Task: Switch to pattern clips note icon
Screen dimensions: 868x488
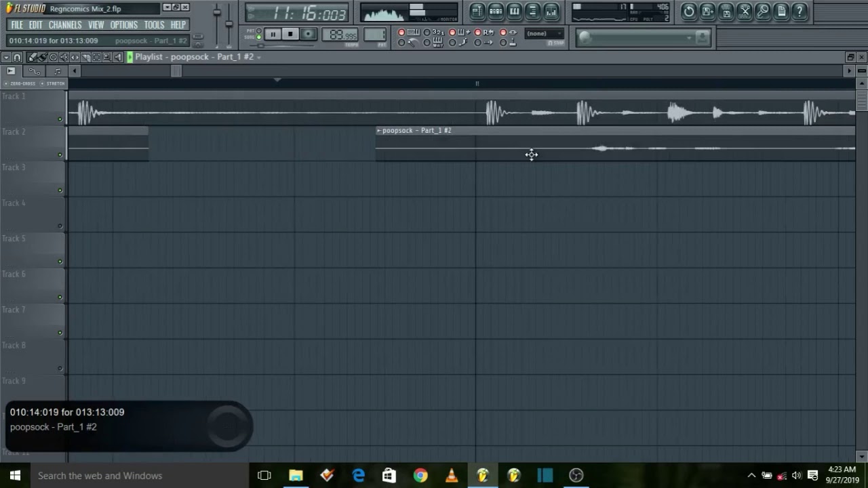Action: 57,70
